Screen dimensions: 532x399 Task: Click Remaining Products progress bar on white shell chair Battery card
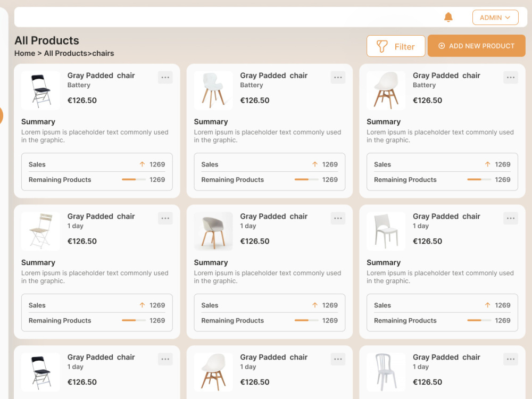pyautogui.click(x=479, y=179)
